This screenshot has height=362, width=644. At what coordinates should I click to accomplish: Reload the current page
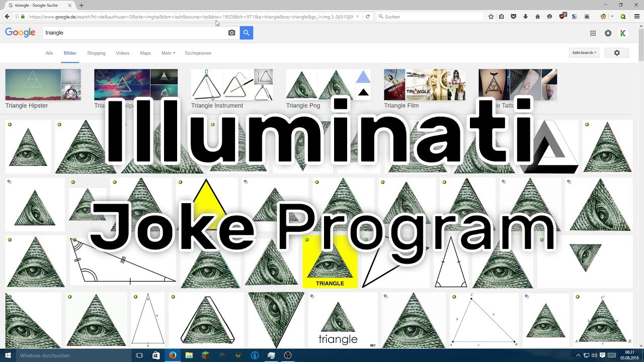click(368, 17)
